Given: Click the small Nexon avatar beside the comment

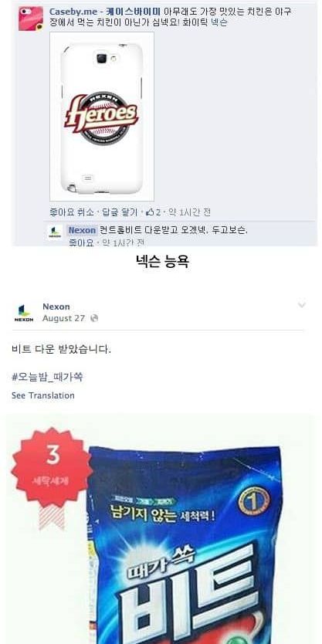Looking at the screenshot, I should (x=55, y=232).
